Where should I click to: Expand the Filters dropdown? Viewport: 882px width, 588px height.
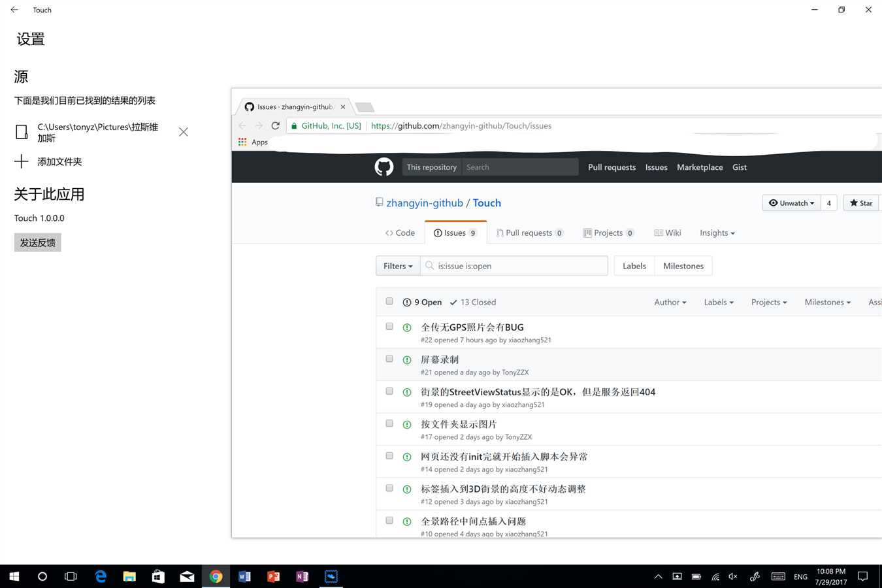tap(398, 266)
